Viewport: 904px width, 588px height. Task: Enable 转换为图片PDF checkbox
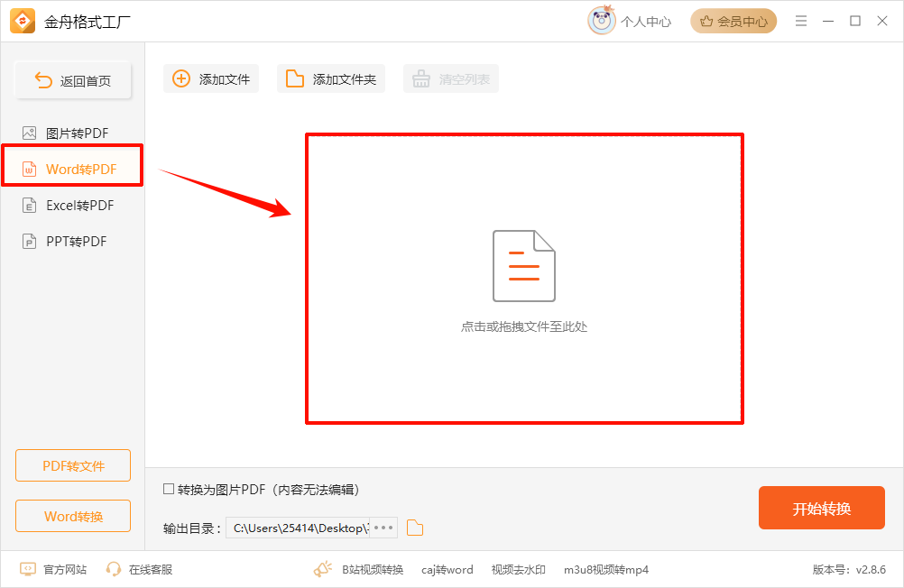(167, 490)
